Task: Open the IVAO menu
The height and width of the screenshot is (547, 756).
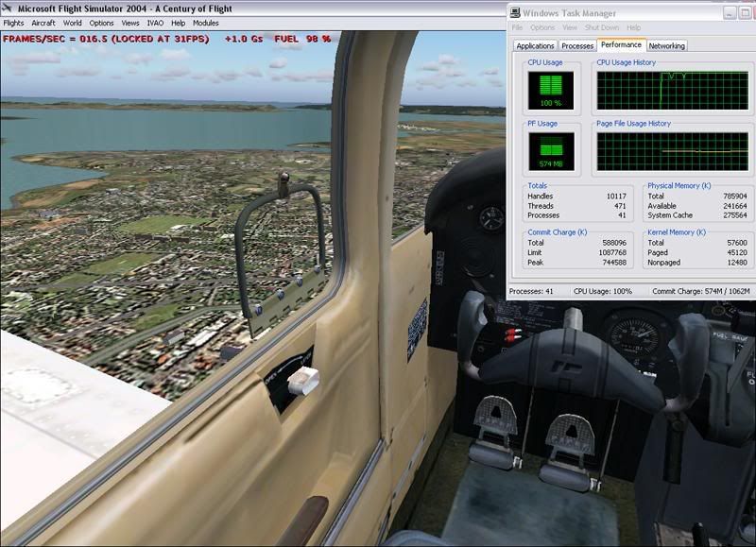Action: (156, 23)
